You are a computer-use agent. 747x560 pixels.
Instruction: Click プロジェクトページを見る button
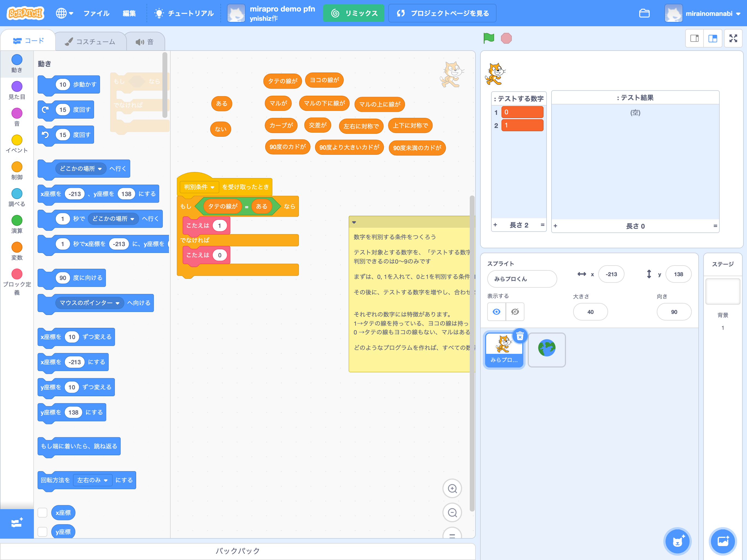[442, 13]
